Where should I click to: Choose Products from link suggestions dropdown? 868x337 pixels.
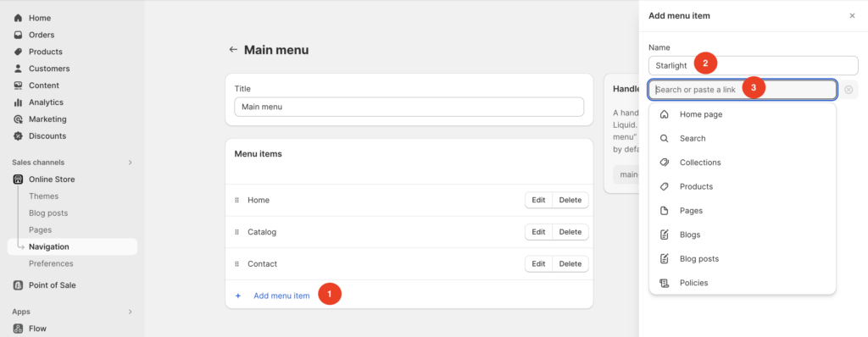[743, 186]
